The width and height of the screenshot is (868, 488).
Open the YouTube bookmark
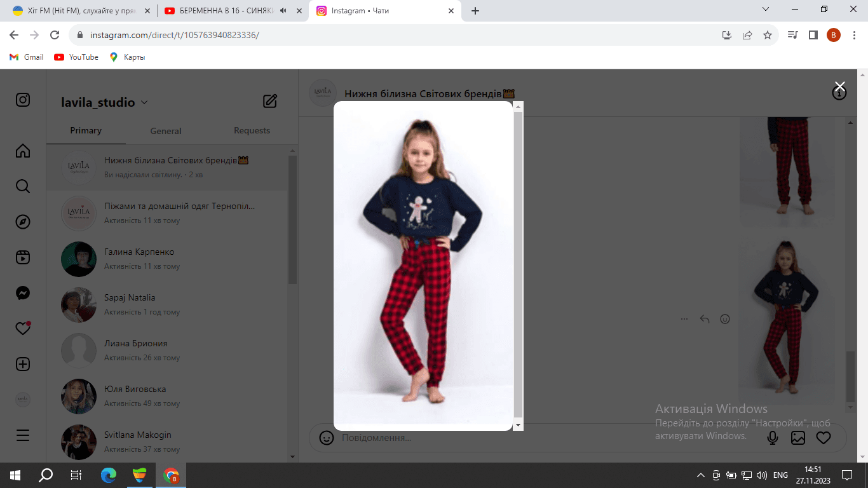pos(76,57)
